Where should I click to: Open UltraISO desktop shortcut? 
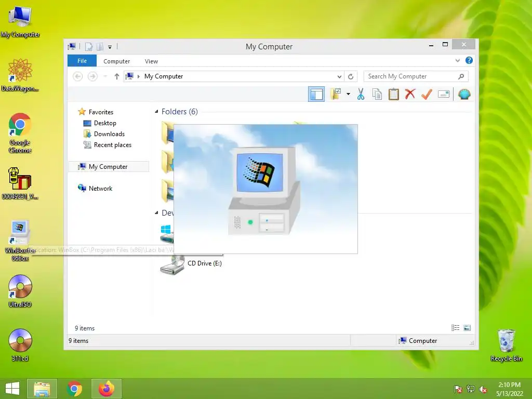click(20, 291)
